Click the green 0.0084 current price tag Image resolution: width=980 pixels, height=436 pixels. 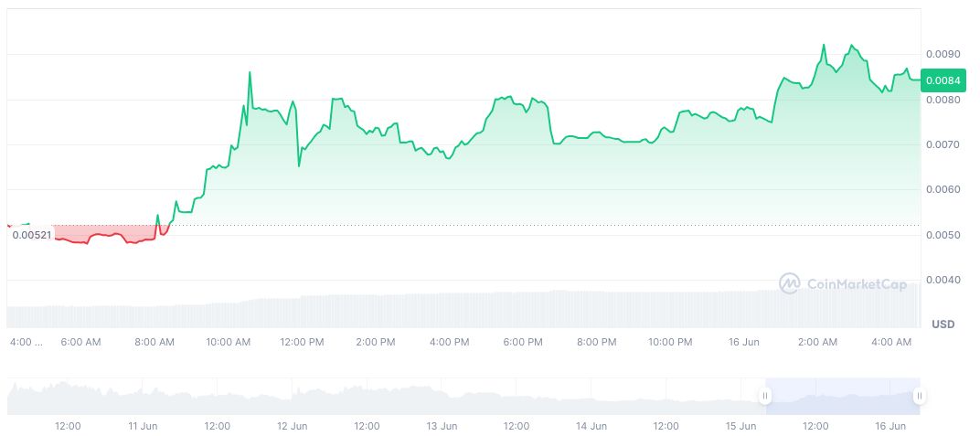[942, 80]
